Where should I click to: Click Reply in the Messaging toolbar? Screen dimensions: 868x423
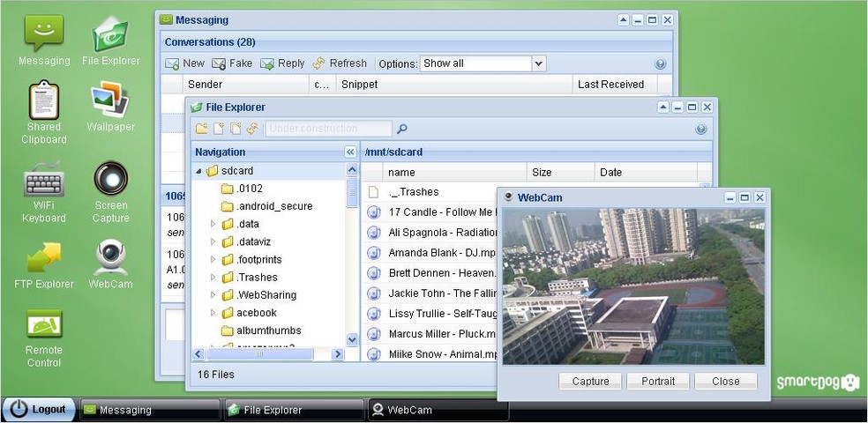(x=282, y=63)
